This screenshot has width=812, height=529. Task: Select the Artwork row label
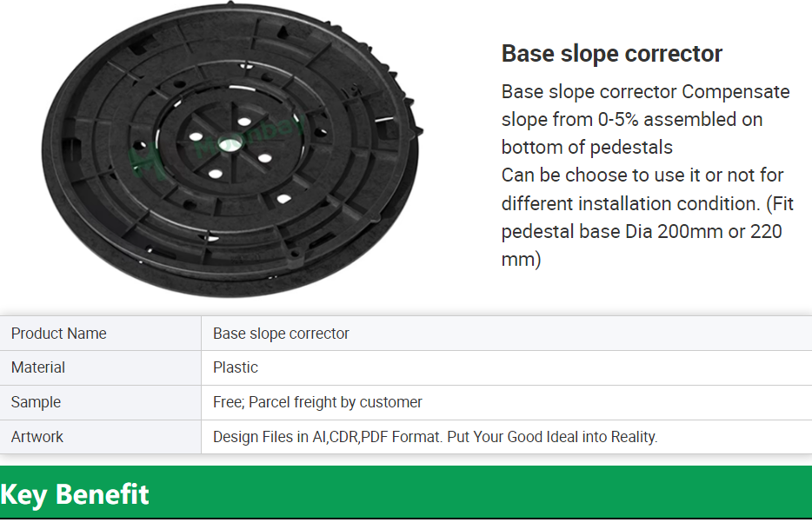click(37, 437)
